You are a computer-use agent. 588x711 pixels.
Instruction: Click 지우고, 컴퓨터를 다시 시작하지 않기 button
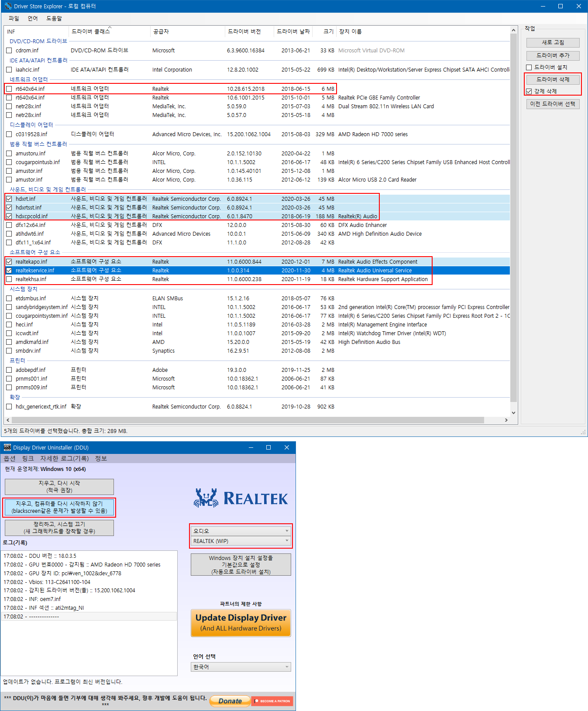click(59, 507)
